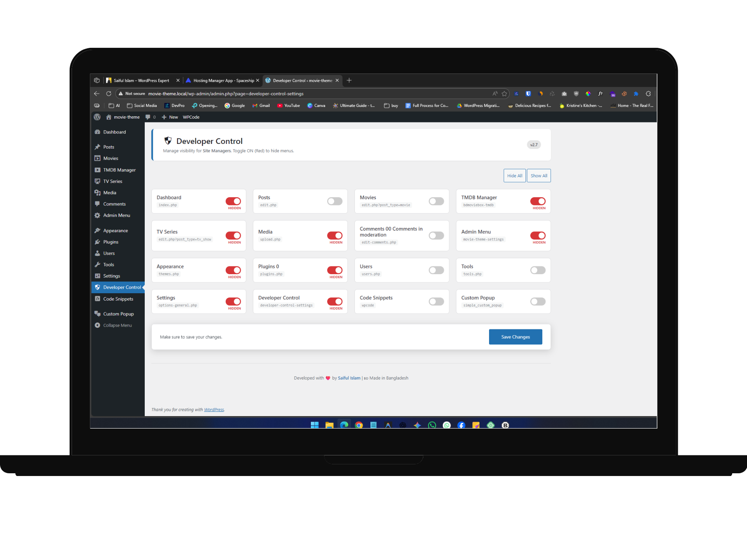Switch to Hosting Manager App tab

click(222, 80)
